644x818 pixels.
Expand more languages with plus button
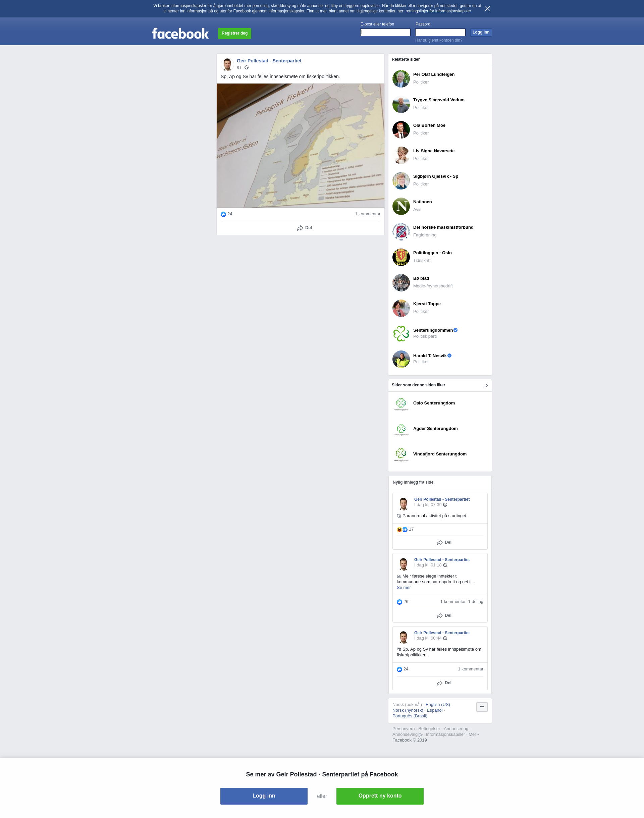482,707
